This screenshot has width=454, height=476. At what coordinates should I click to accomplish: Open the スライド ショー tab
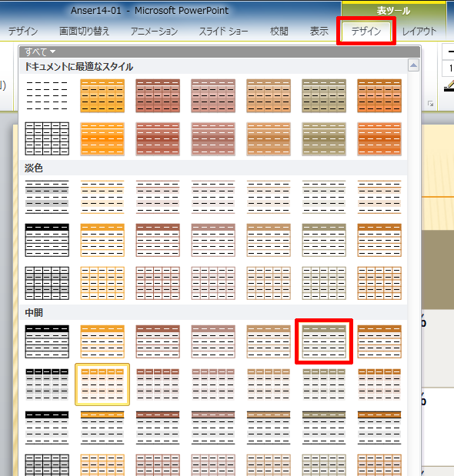click(x=223, y=31)
